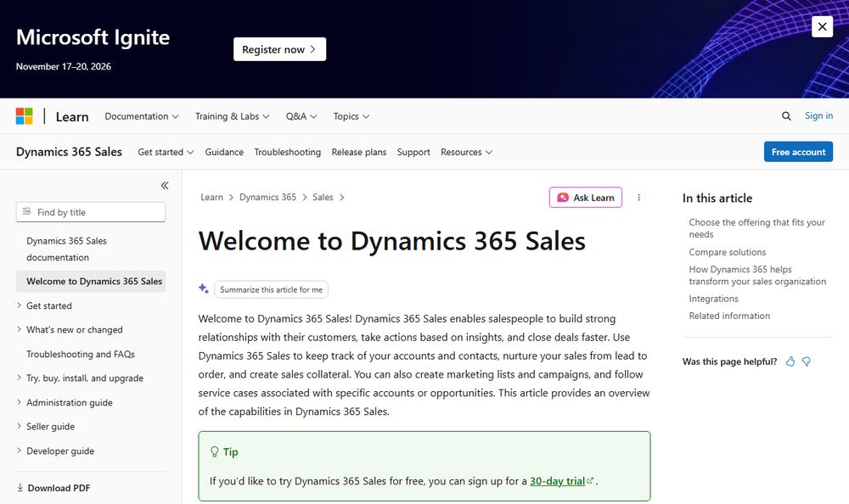Click the thumbs down feedback icon

[x=807, y=361]
